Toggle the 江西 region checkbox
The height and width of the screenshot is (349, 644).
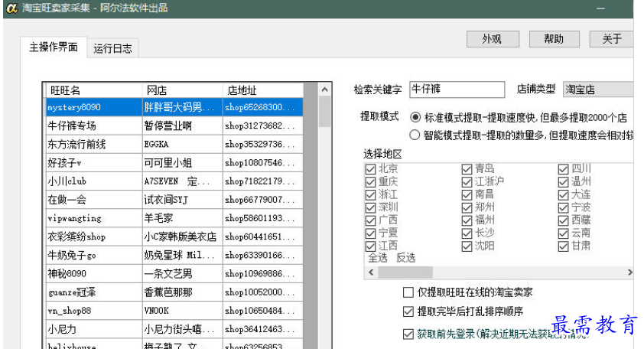tap(370, 246)
